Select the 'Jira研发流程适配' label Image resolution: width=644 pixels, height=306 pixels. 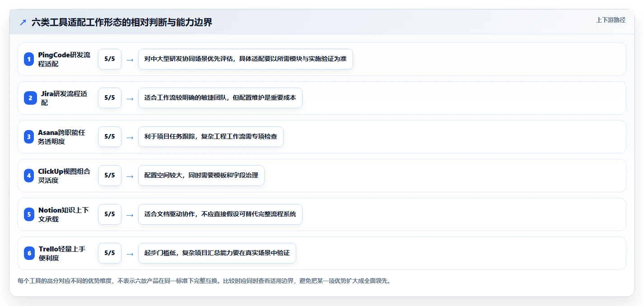64,98
